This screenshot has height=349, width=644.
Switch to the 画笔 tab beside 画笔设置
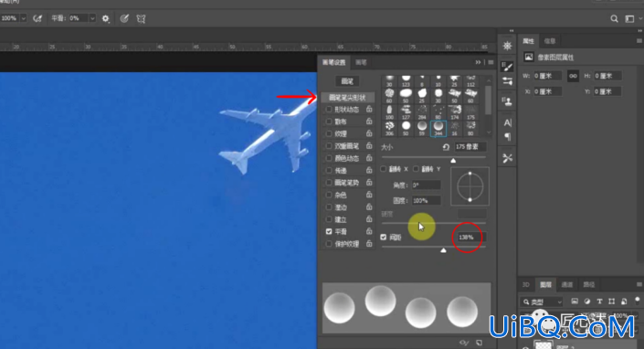[361, 62]
